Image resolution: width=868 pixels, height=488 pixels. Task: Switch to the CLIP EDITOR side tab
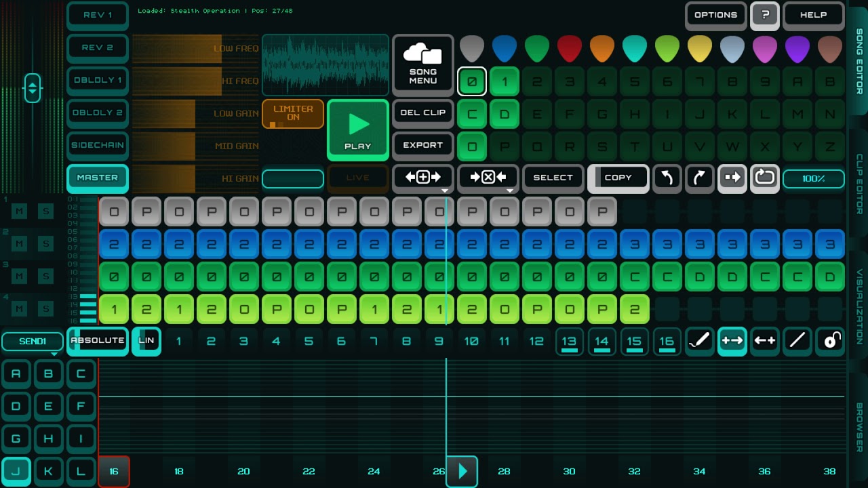[859, 184]
